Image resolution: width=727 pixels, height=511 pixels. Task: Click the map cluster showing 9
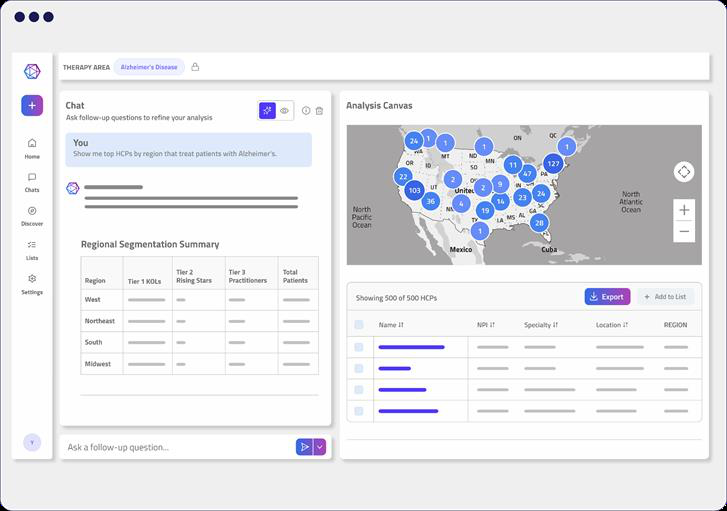(x=500, y=184)
